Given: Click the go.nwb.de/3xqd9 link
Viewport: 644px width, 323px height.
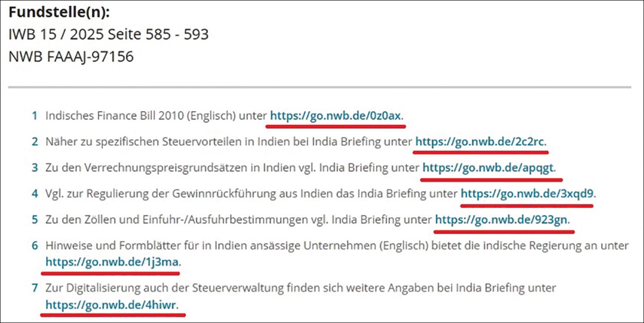Looking at the screenshot, I should click(528, 194).
